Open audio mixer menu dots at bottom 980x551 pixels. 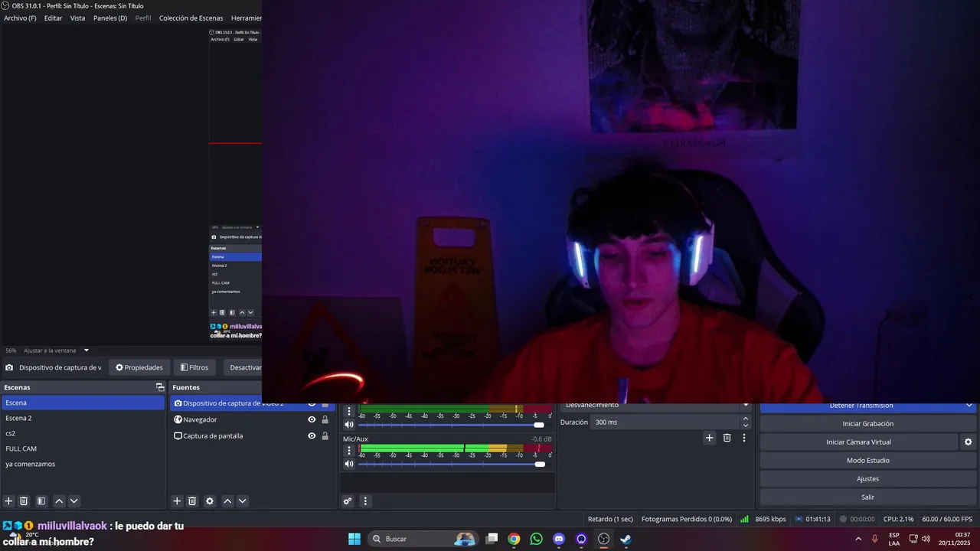click(365, 501)
